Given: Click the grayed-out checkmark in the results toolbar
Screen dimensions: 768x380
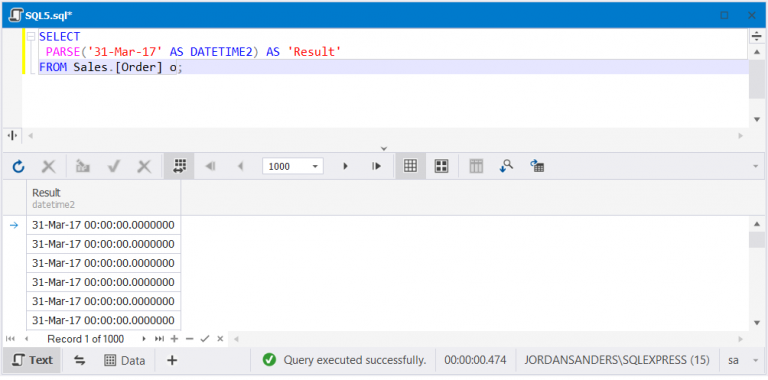Looking at the screenshot, I should click(114, 166).
